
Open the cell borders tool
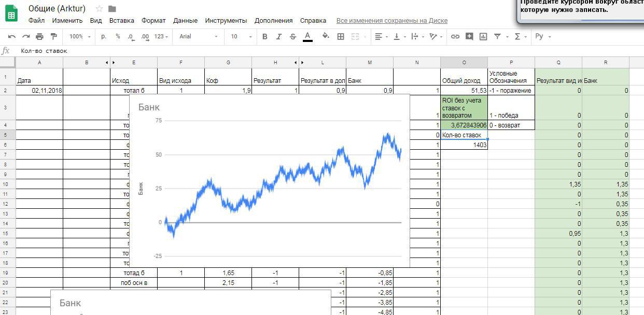(x=341, y=37)
